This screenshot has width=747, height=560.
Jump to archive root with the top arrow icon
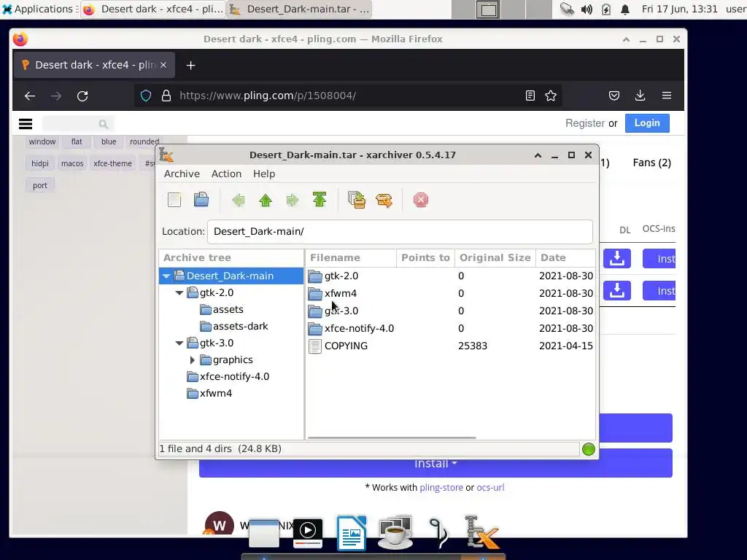(320, 200)
